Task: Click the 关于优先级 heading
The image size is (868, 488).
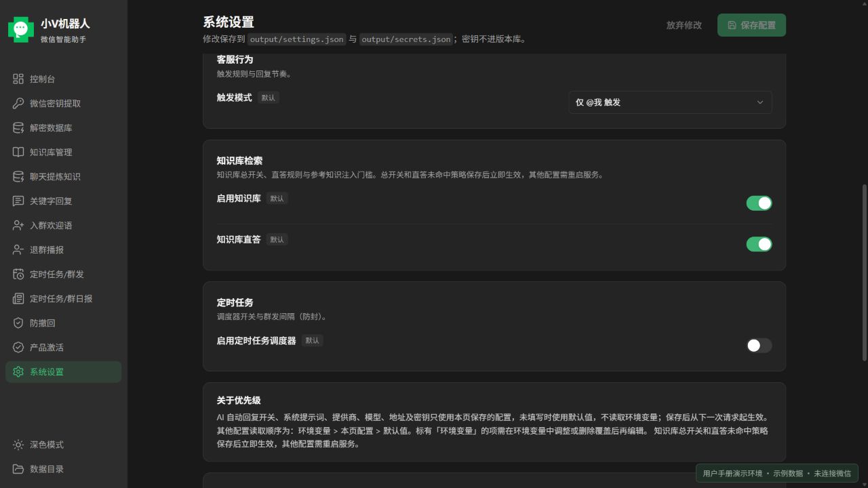Action: click(239, 401)
